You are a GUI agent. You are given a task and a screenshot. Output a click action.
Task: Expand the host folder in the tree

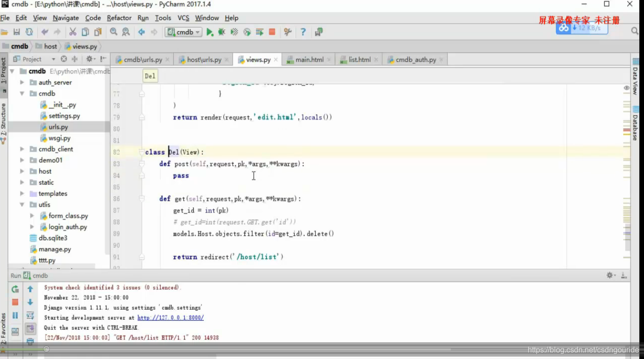22,171
